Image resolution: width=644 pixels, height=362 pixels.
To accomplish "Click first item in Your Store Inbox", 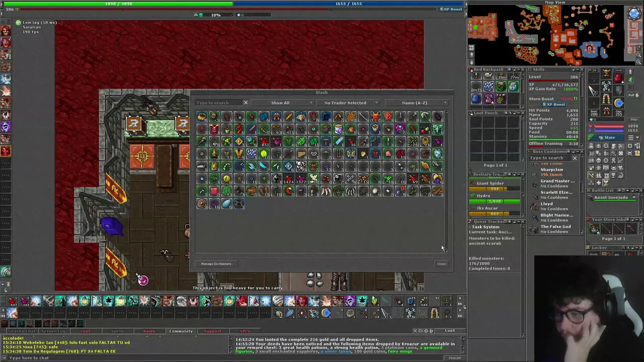I will (594, 229).
